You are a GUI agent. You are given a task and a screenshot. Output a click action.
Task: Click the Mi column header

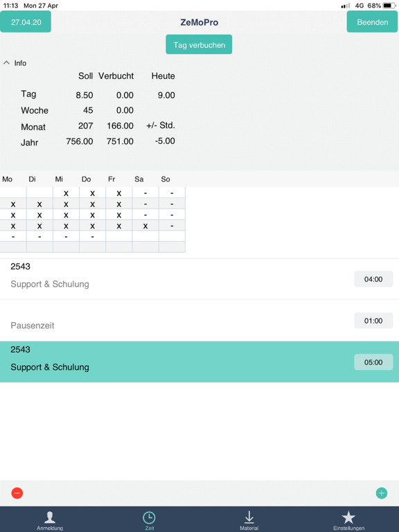click(x=59, y=179)
